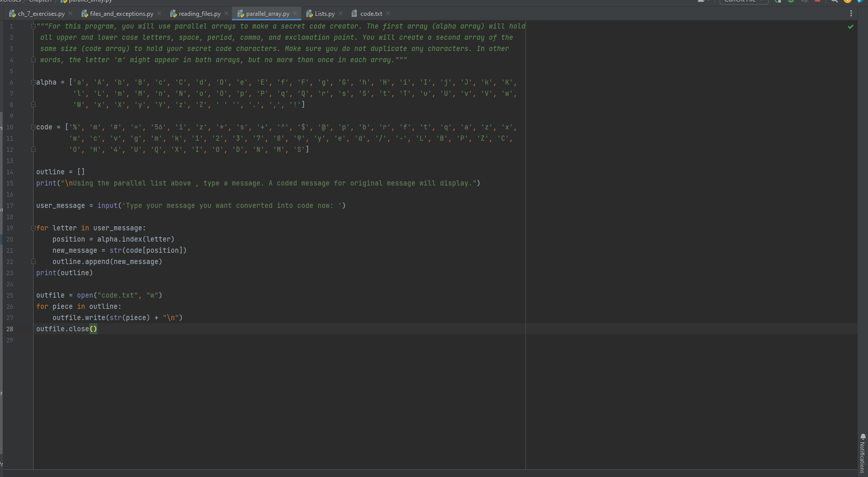
Task: Select line number 17 in the gutter
Action: [x=10, y=205]
